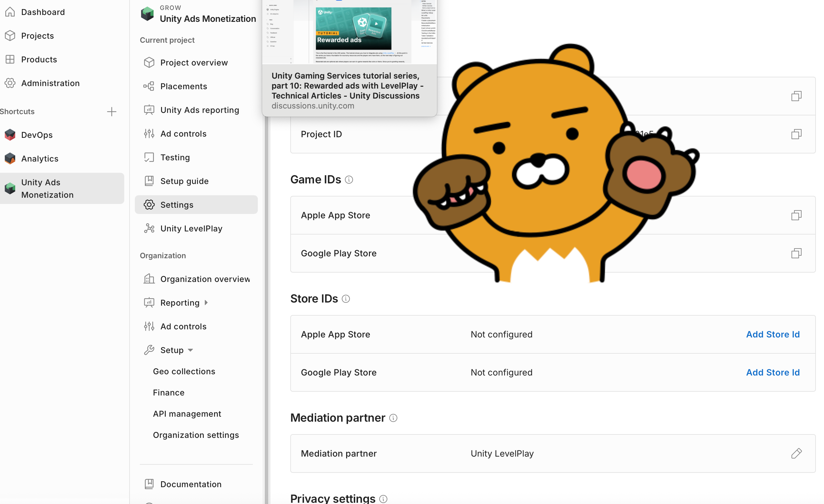Add Store Id for Apple App Store

tap(772, 334)
